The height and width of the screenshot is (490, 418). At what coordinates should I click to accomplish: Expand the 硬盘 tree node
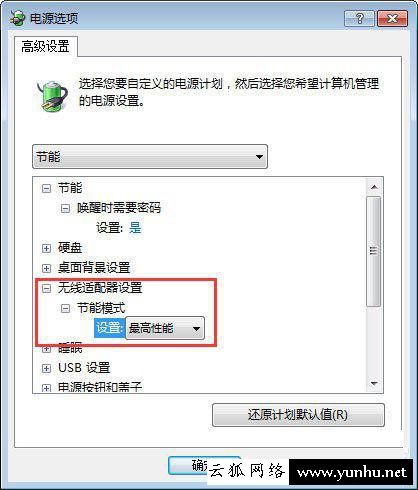(46, 248)
